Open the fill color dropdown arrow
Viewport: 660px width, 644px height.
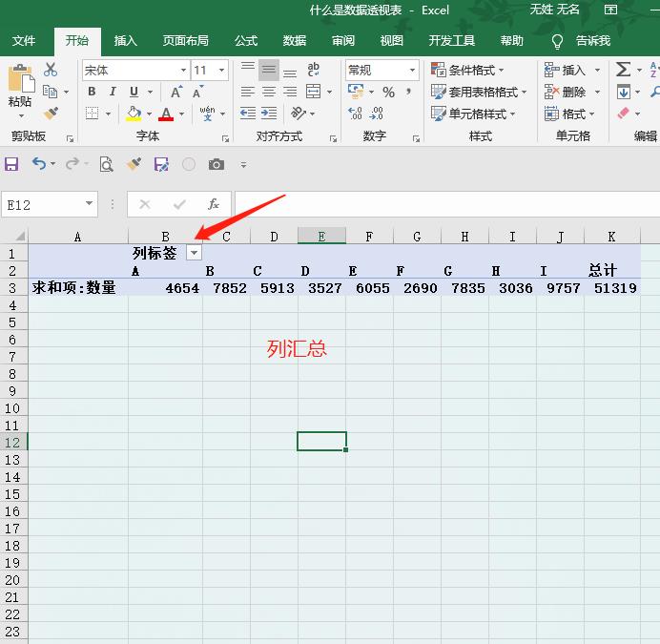point(149,114)
